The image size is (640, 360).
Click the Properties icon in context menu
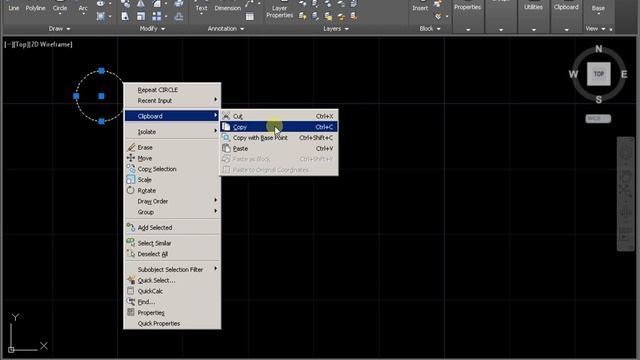point(131,313)
